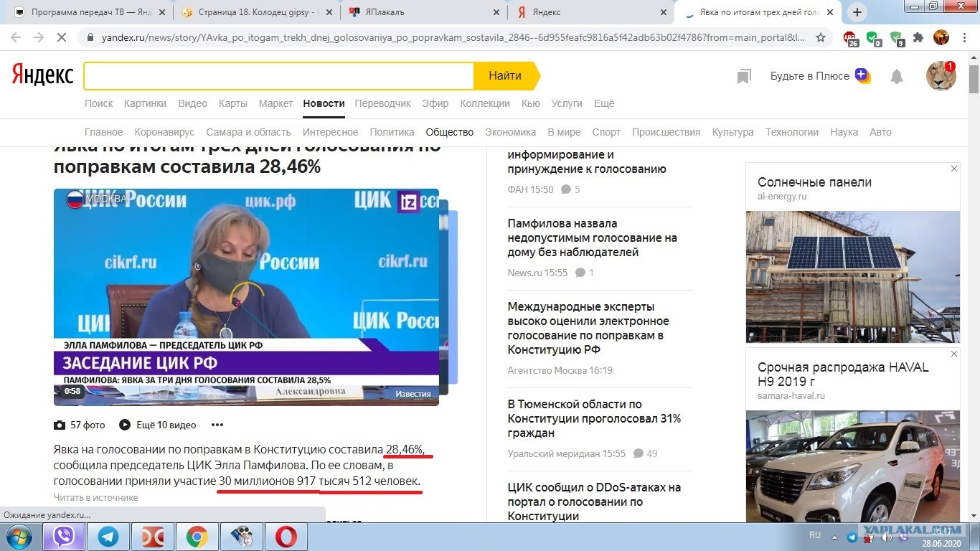
Task: Open the red DC app in taskbar
Action: point(153,537)
